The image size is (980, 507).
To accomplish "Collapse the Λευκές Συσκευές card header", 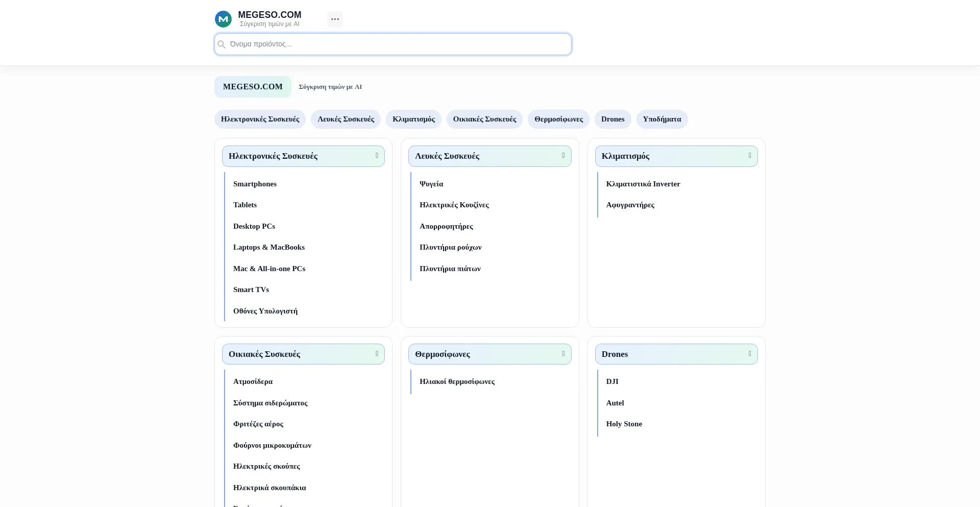I will 563,156.
